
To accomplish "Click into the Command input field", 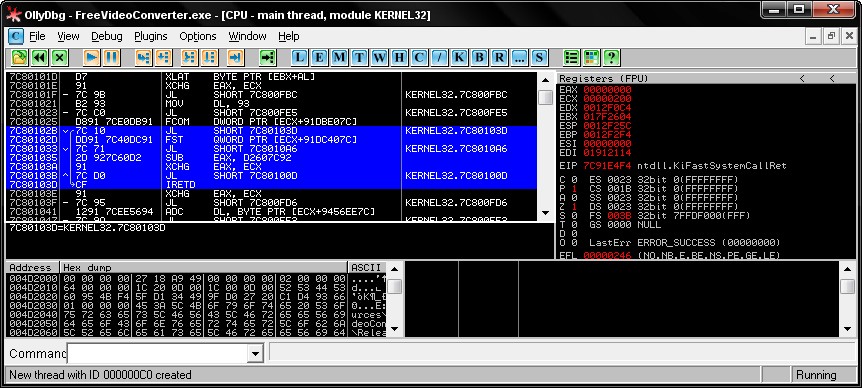I will 157,353.
